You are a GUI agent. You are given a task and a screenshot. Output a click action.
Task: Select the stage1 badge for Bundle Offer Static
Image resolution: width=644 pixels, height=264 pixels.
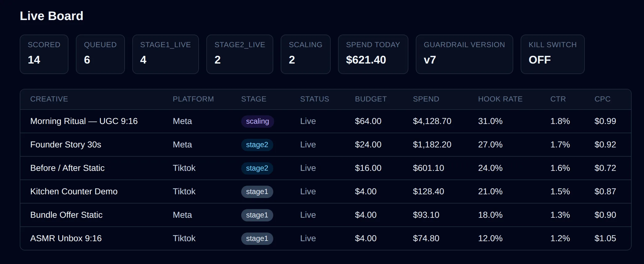pos(257,215)
